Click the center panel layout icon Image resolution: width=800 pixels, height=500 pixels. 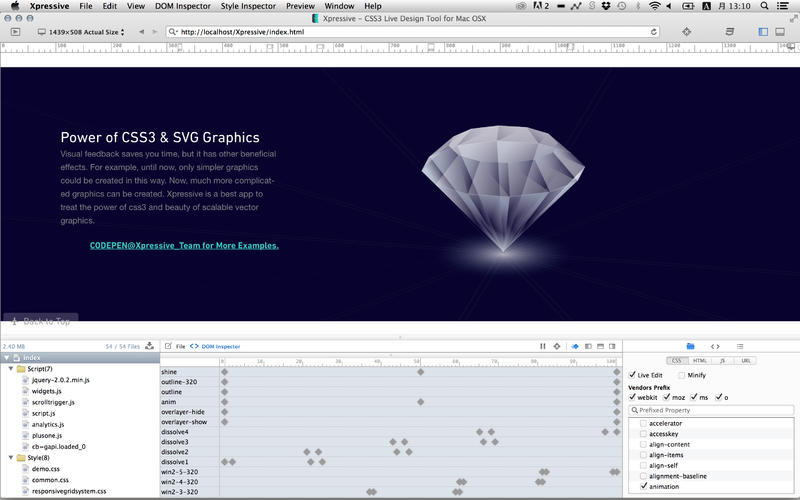click(x=601, y=346)
